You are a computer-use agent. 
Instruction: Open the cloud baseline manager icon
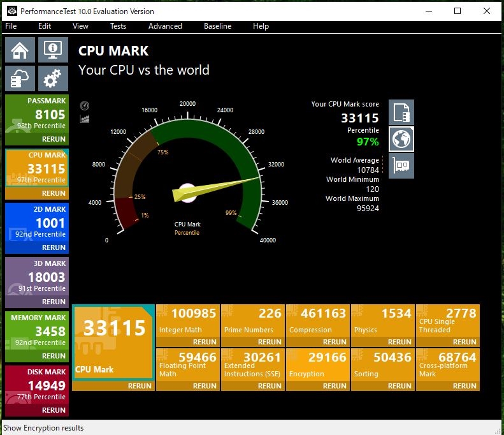click(20, 78)
